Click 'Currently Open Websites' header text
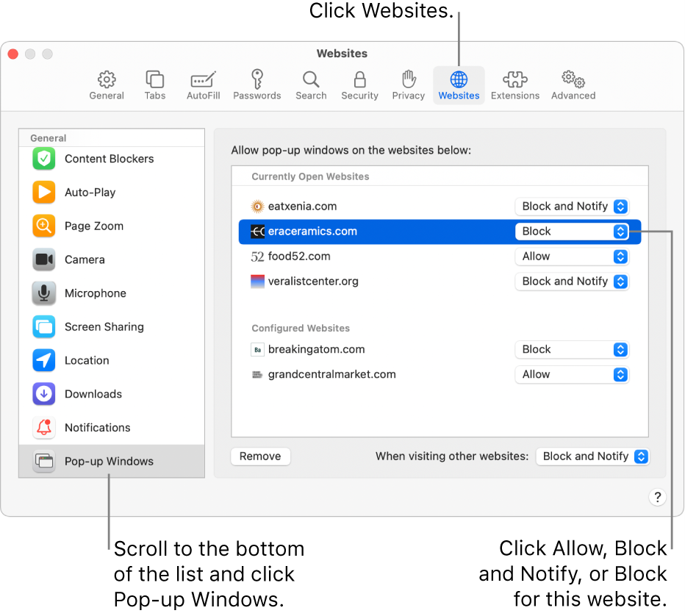Image resolution: width=685 pixels, height=616 pixels. [310, 176]
